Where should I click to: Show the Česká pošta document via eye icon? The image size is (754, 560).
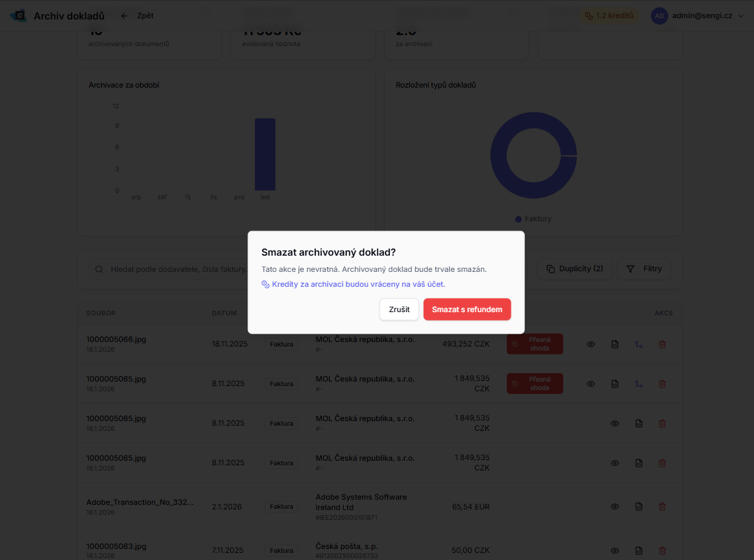[x=614, y=550]
